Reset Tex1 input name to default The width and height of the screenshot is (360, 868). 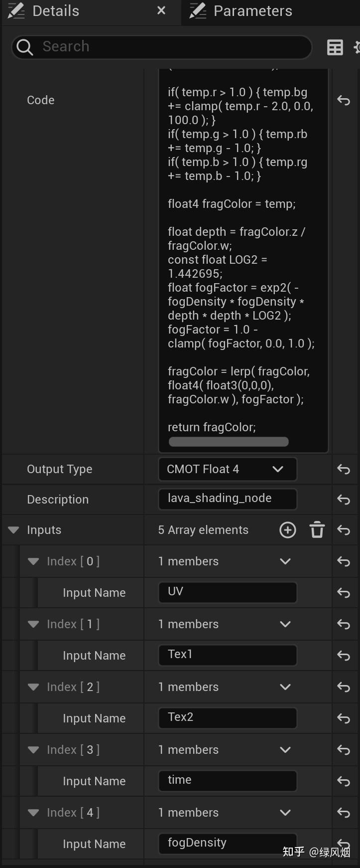pos(344,656)
